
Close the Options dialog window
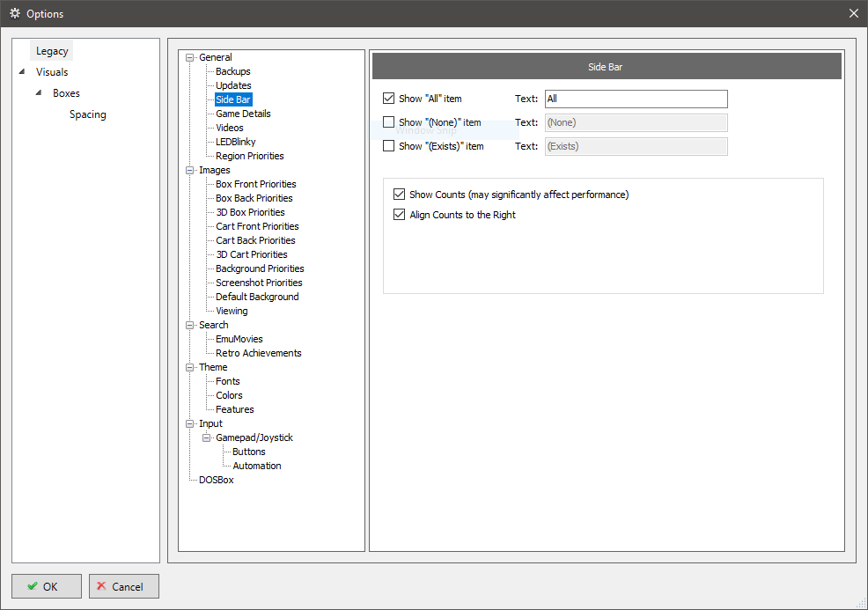coord(853,13)
